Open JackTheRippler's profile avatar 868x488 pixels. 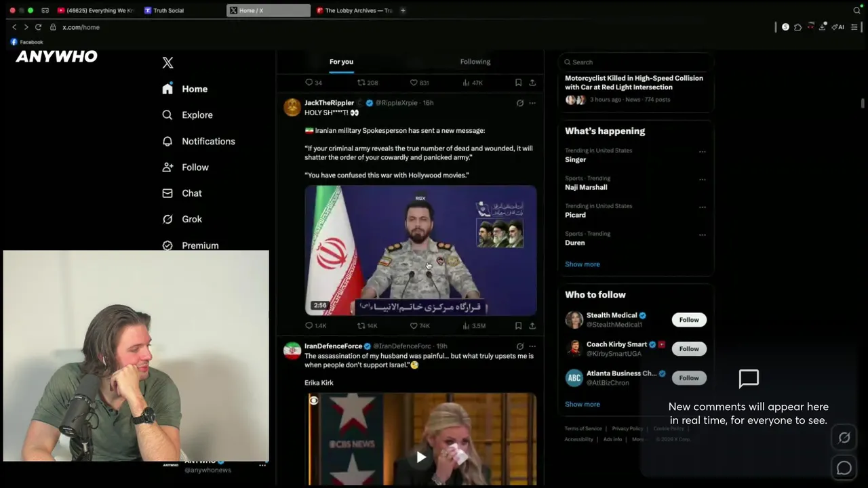[292, 107]
